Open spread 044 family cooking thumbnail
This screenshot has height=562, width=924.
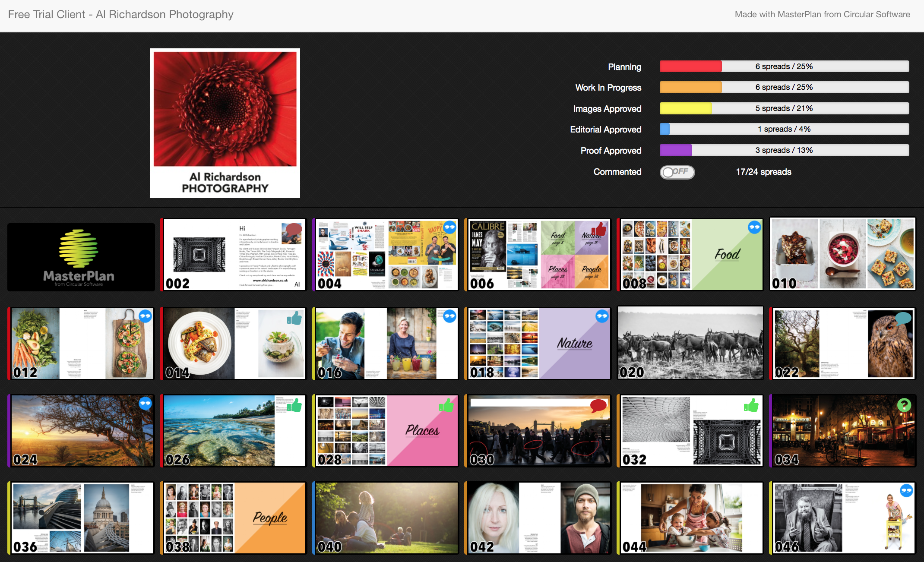point(690,518)
